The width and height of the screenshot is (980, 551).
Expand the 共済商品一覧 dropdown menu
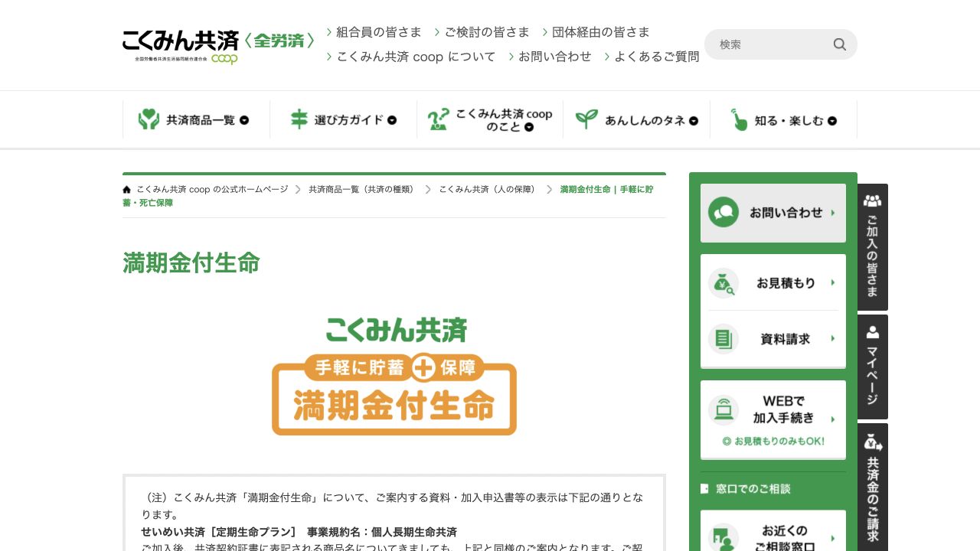tap(197, 120)
